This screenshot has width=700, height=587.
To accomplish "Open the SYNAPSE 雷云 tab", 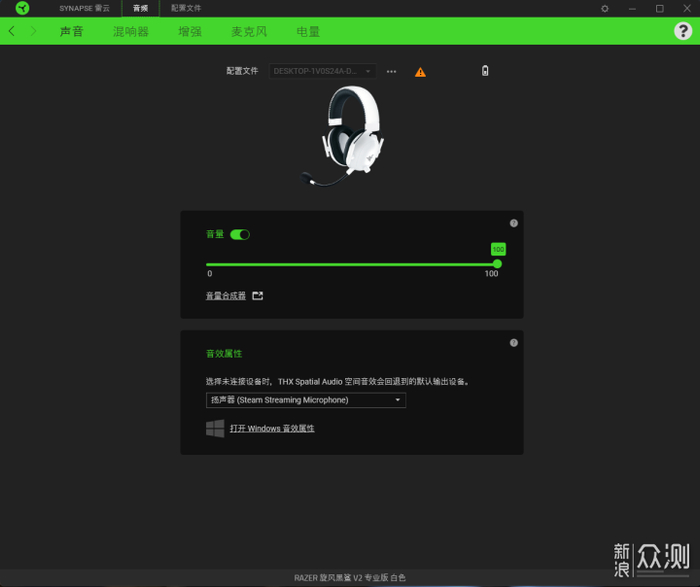I will click(84, 8).
